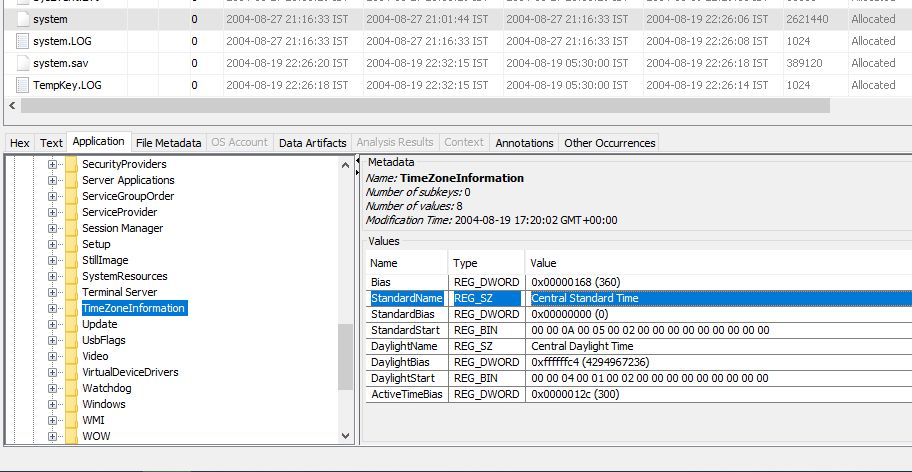Click the Central Daylight Time value cell
The image size is (912, 472).
click(718, 346)
